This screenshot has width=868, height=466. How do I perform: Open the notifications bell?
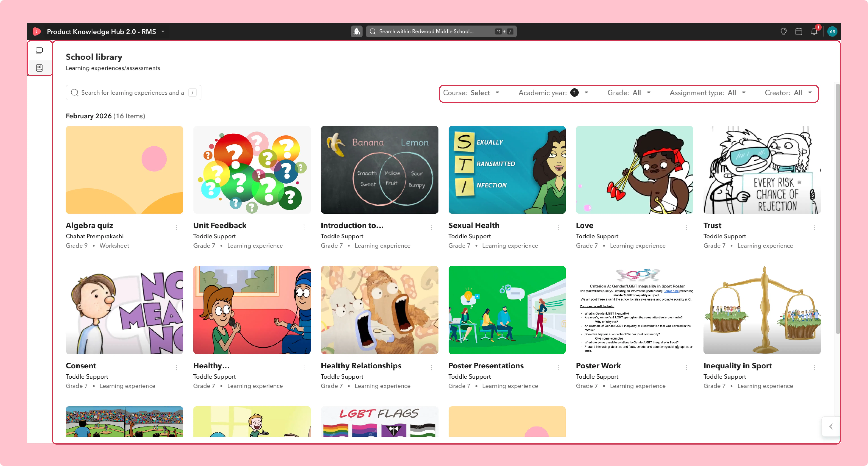[x=814, y=31]
